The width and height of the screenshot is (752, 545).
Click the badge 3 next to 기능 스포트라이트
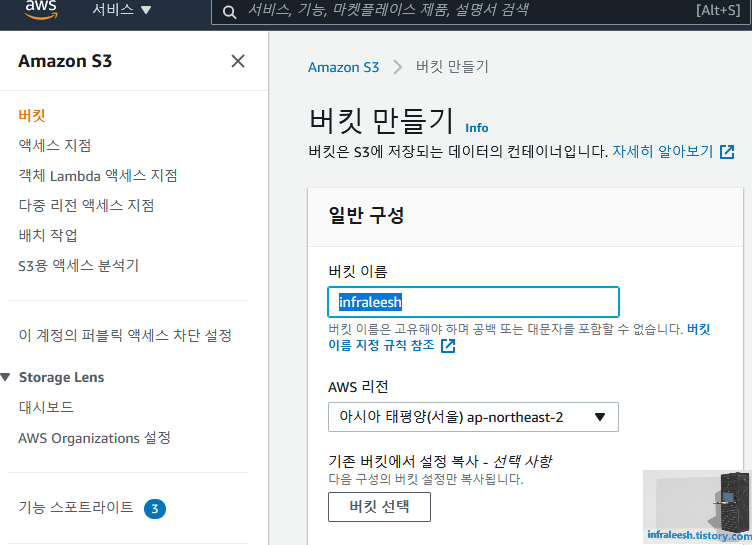point(155,509)
